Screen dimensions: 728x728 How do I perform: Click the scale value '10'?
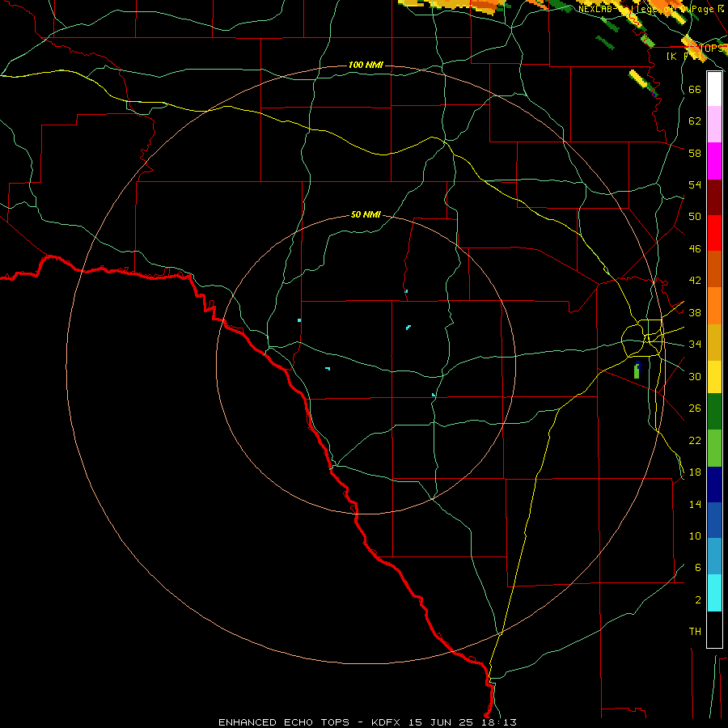pyautogui.click(x=695, y=535)
